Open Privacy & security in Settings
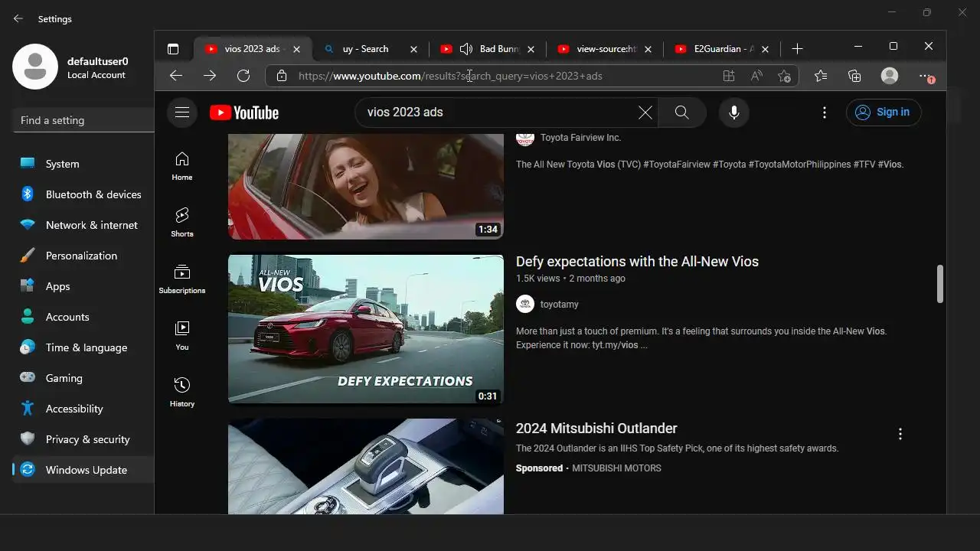This screenshot has height=551, width=980. (x=83, y=439)
